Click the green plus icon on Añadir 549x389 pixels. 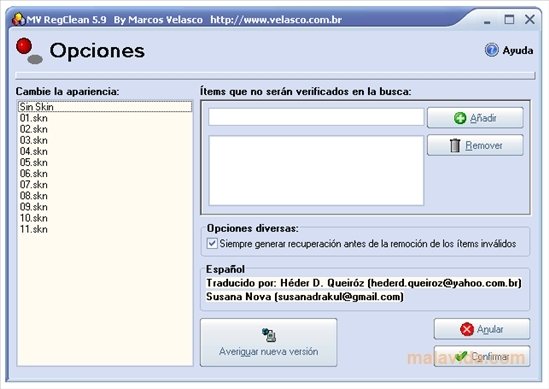[460, 118]
